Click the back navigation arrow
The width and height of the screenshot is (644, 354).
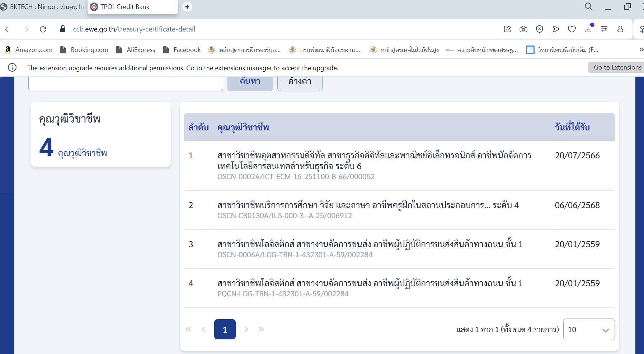pos(7,29)
